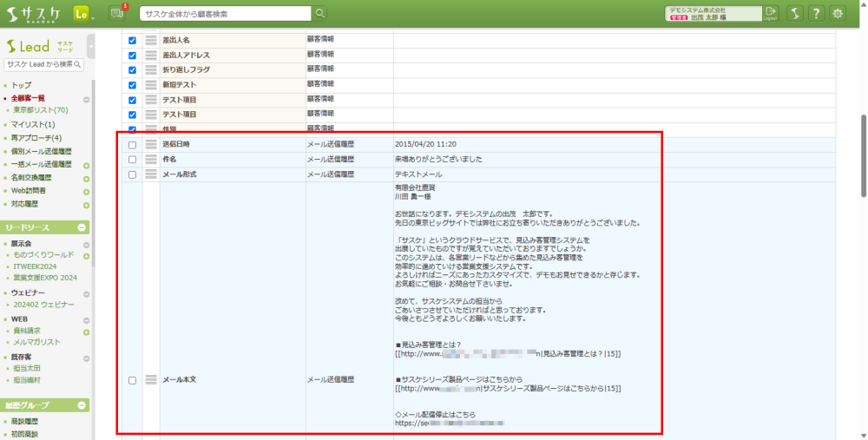Collapse the リードソース section
868x440 pixels.
[x=82, y=227]
